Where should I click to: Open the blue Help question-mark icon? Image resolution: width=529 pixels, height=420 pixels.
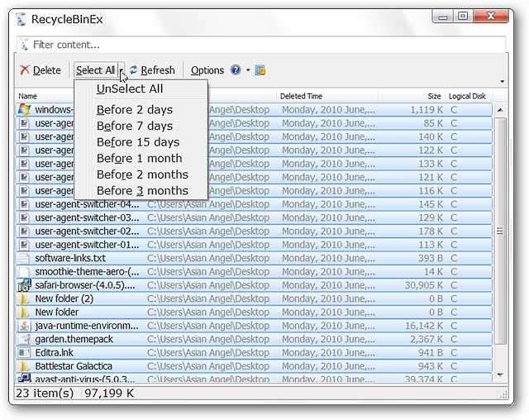pyautogui.click(x=236, y=70)
